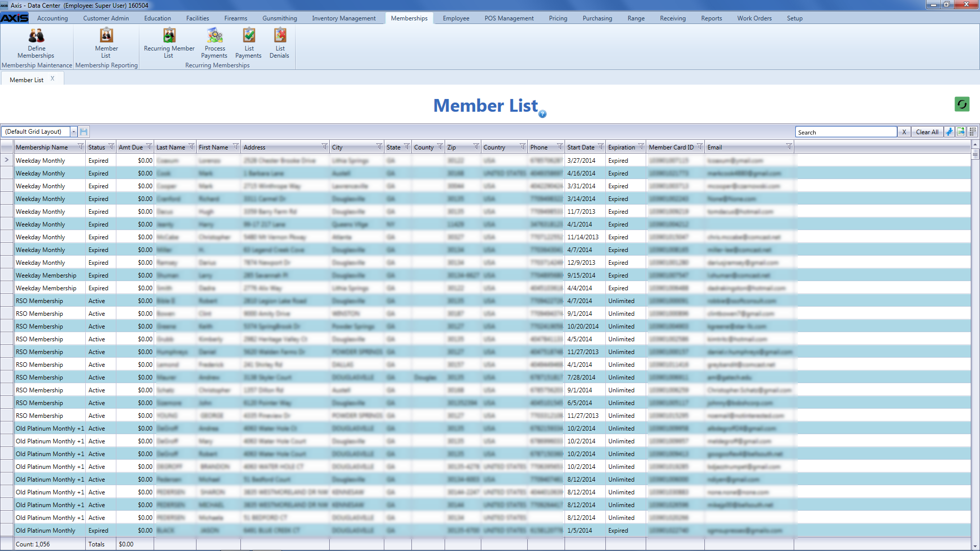Expand the Default Grid Layout dropdown
The height and width of the screenshot is (551, 980).
[73, 132]
